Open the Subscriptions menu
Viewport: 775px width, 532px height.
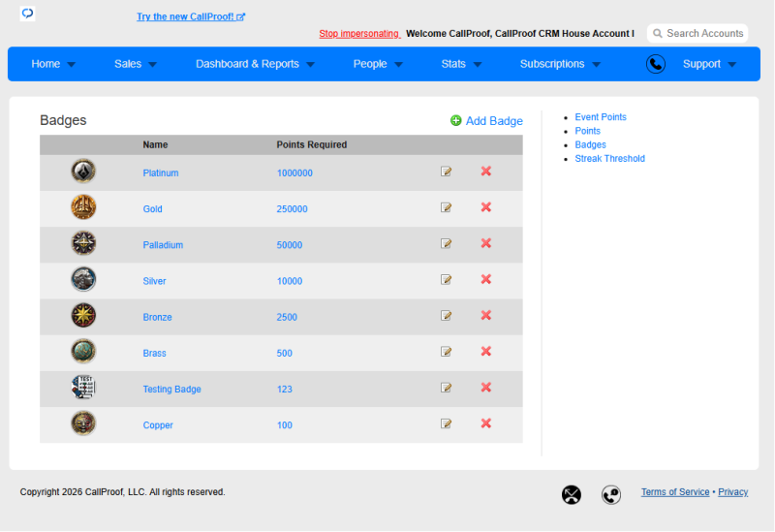[552, 64]
